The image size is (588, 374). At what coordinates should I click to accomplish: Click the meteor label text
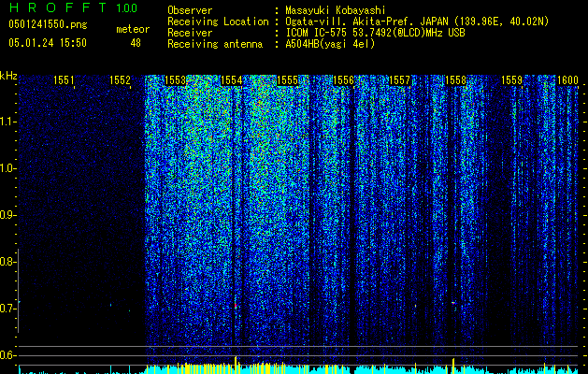click(x=133, y=29)
